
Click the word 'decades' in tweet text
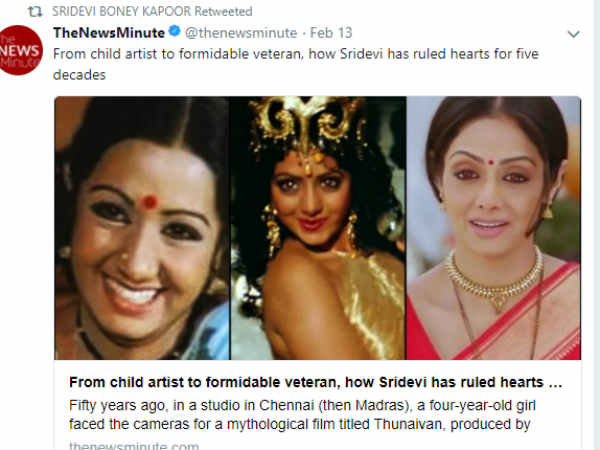tap(79, 75)
